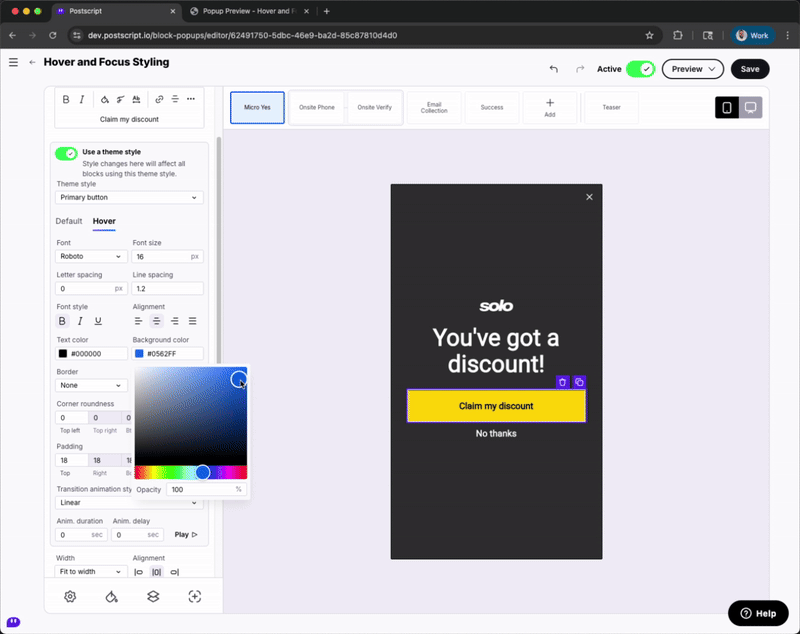Screen dimensions: 800x634
Task: Click the No thanks link in popup
Action: (x=496, y=434)
